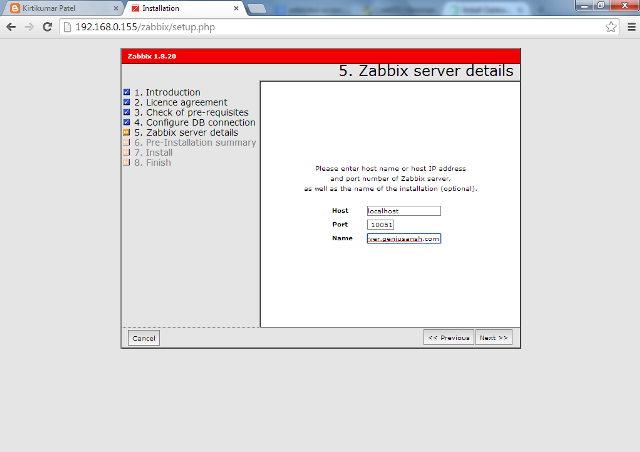Click step 5 Zabbix server details marker

(x=127, y=132)
